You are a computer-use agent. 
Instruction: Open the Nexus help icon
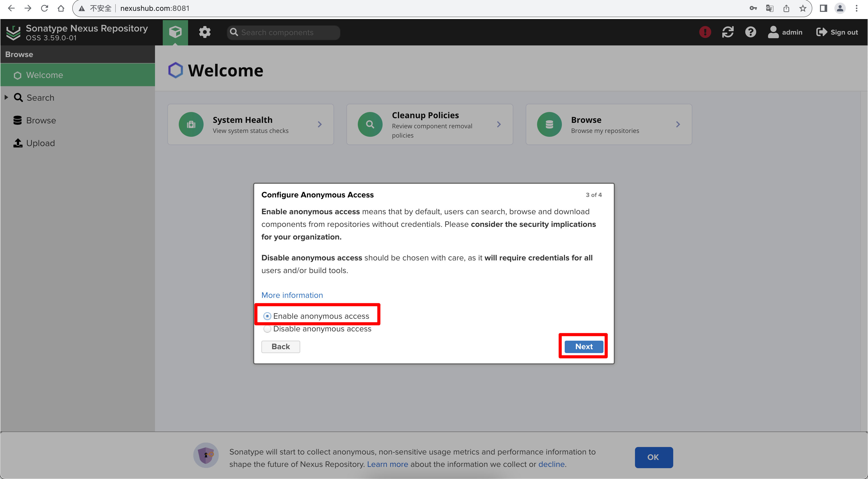click(x=751, y=32)
